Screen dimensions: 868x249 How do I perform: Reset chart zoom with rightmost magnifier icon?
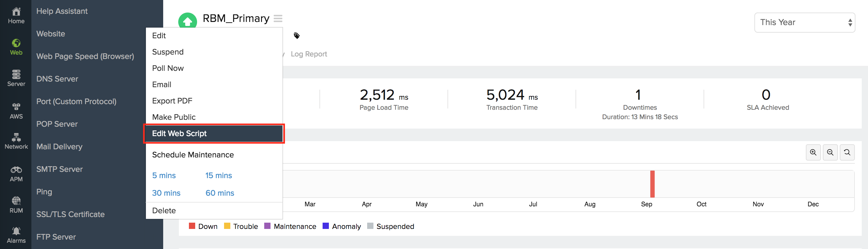847,153
